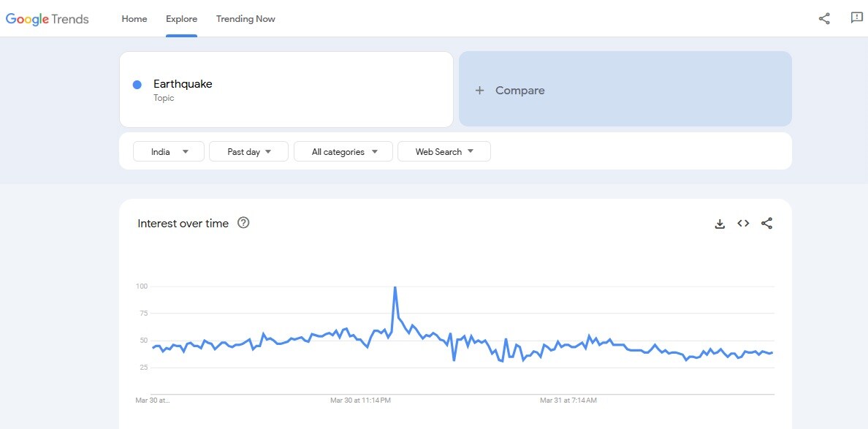Click the peak point at 100 on chart
This screenshot has height=429, width=868.
tap(395, 287)
